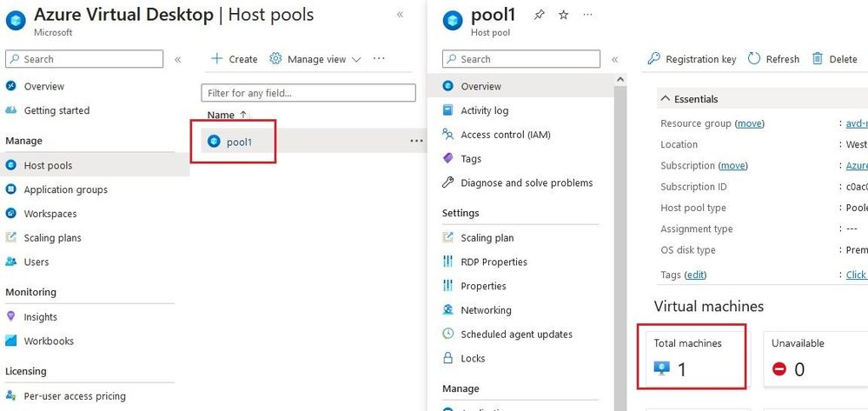This screenshot has height=411, width=868.
Task: Open Getting started page
Action: pyautogui.click(x=56, y=110)
